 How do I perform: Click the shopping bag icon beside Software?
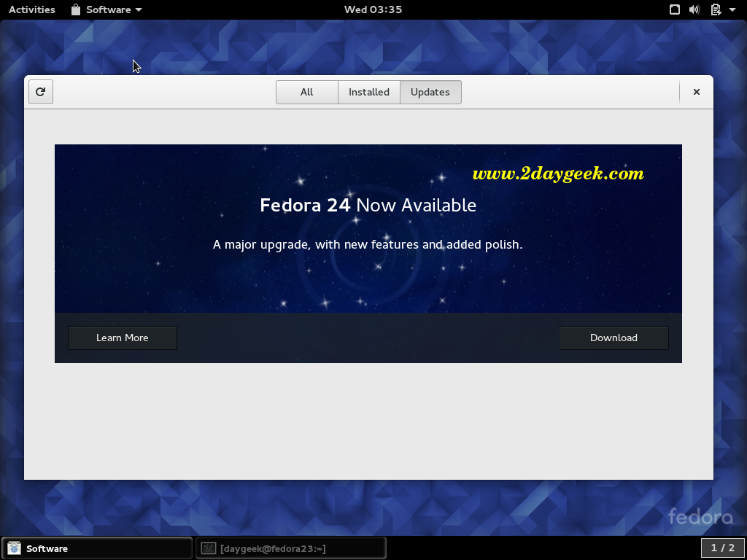(x=76, y=9)
